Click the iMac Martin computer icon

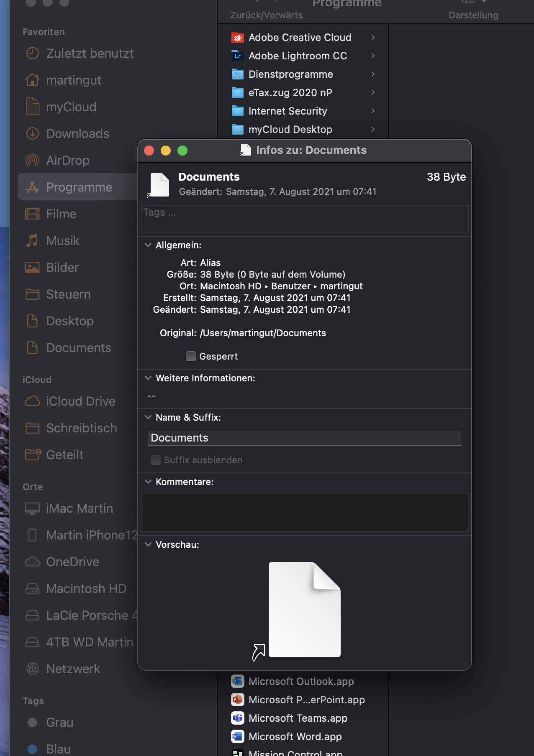32,508
